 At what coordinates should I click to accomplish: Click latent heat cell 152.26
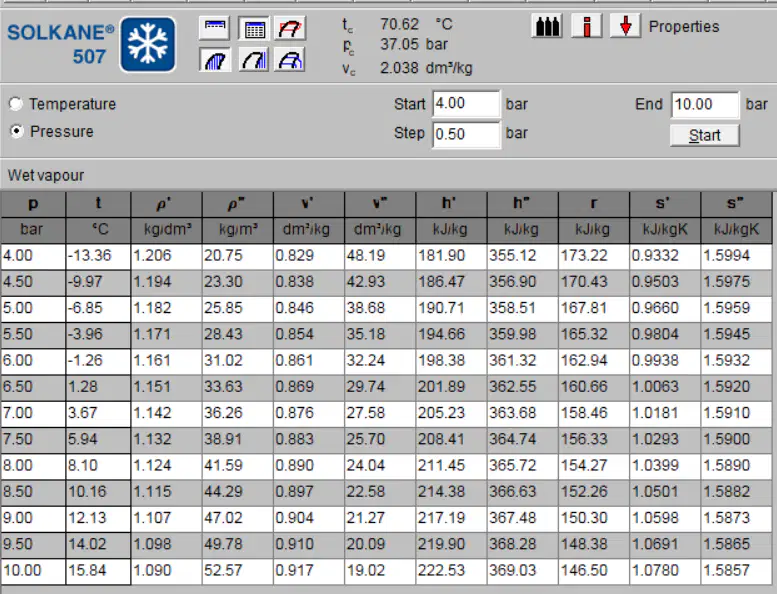594,492
